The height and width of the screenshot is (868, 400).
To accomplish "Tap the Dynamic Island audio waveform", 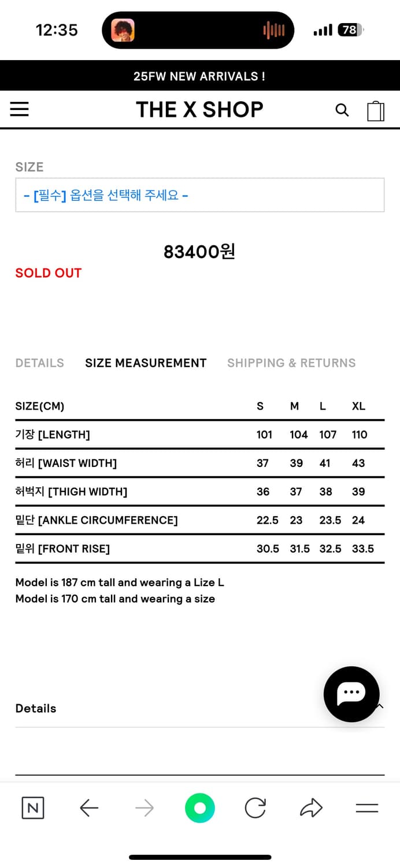I will (x=273, y=30).
